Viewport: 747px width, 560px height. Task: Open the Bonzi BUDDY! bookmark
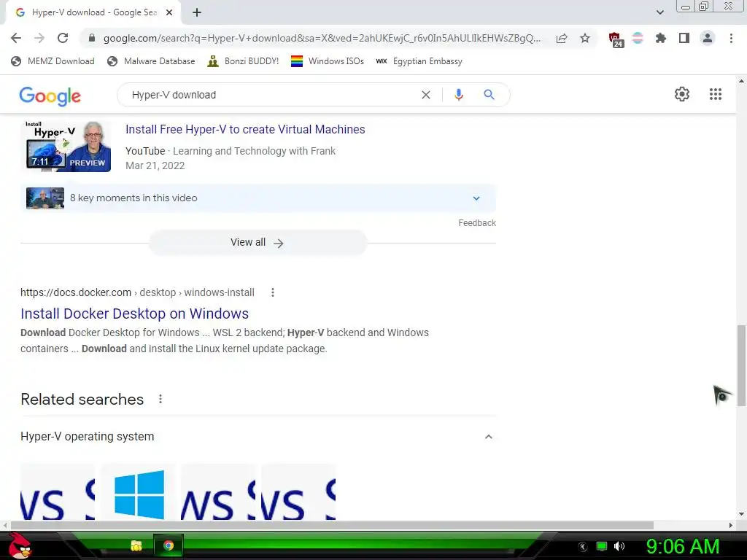tap(243, 61)
